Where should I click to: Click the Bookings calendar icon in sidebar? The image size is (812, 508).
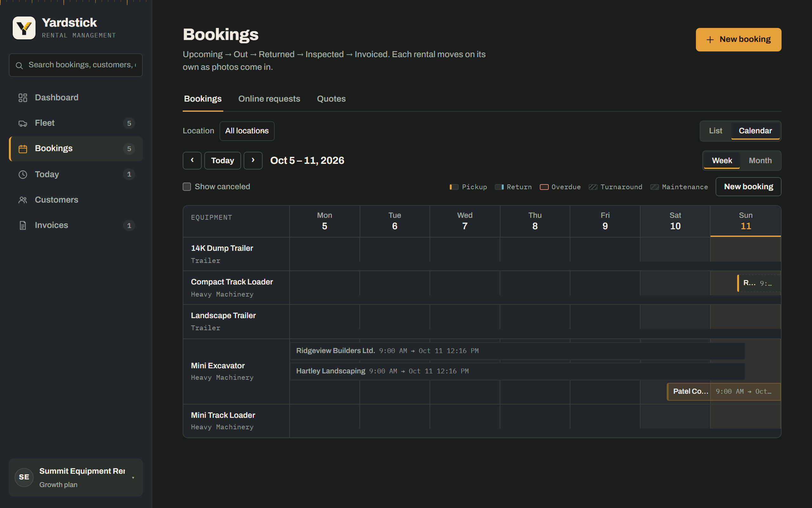pos(23,149)
